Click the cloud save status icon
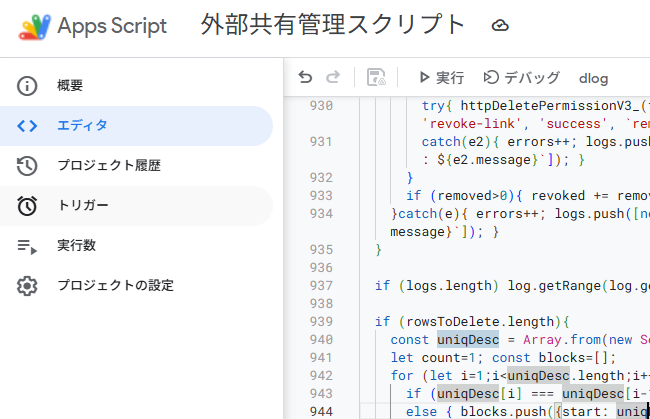Screen dimensions: 650x419 (501, 26)
